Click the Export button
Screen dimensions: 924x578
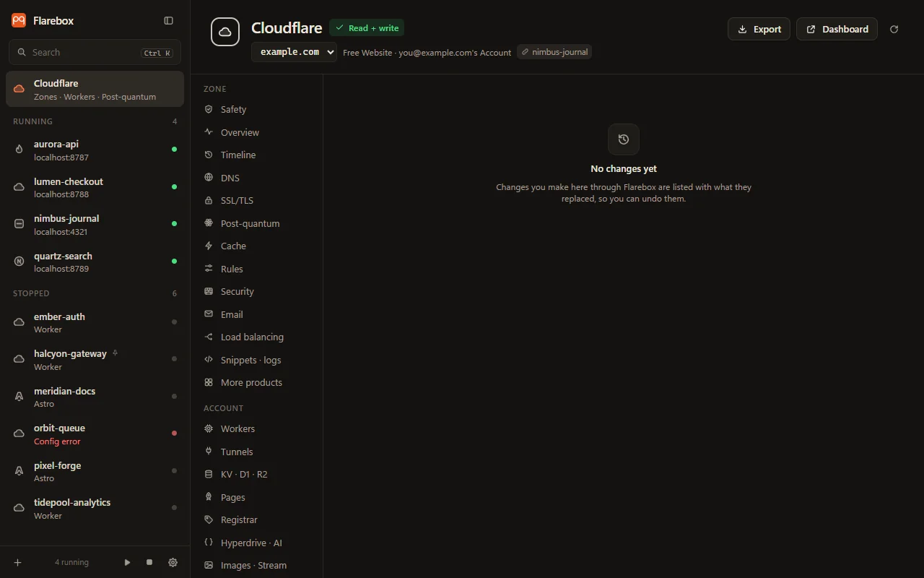[759, 29]
